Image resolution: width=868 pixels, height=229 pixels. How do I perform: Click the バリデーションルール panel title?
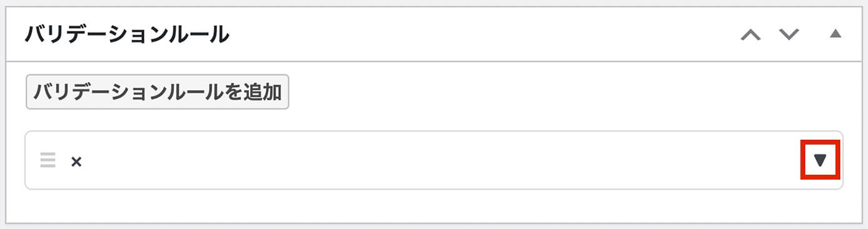127,34
